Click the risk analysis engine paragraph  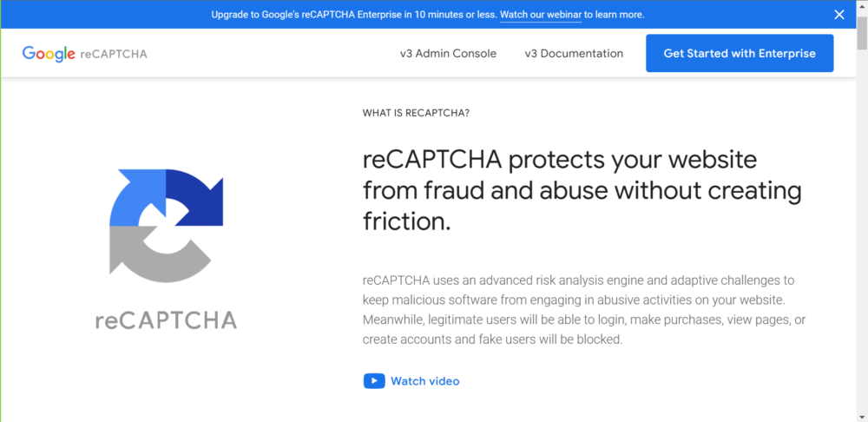[584, 310]
